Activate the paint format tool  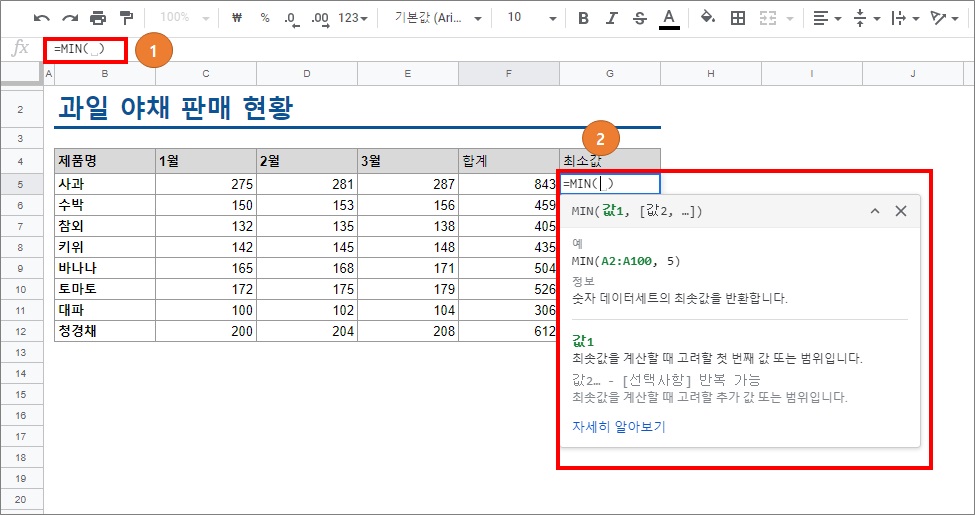pos(126,18)
